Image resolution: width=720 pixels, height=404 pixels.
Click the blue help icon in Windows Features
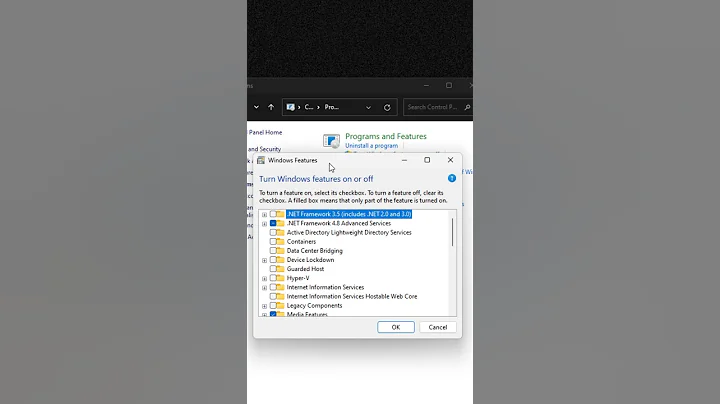click(x=452, y=178)
